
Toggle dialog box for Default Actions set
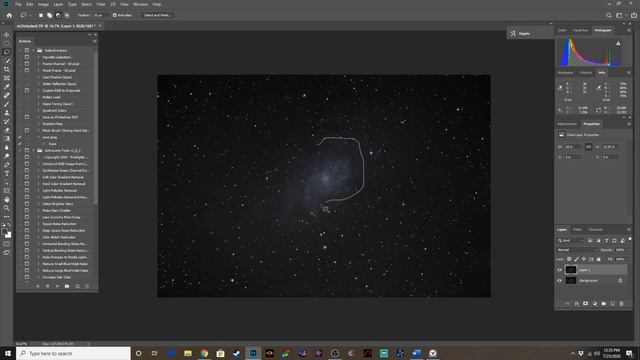27,50
